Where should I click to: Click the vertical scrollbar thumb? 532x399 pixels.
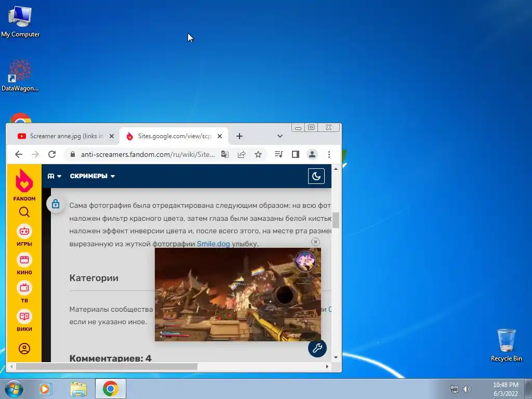[336, 220]
